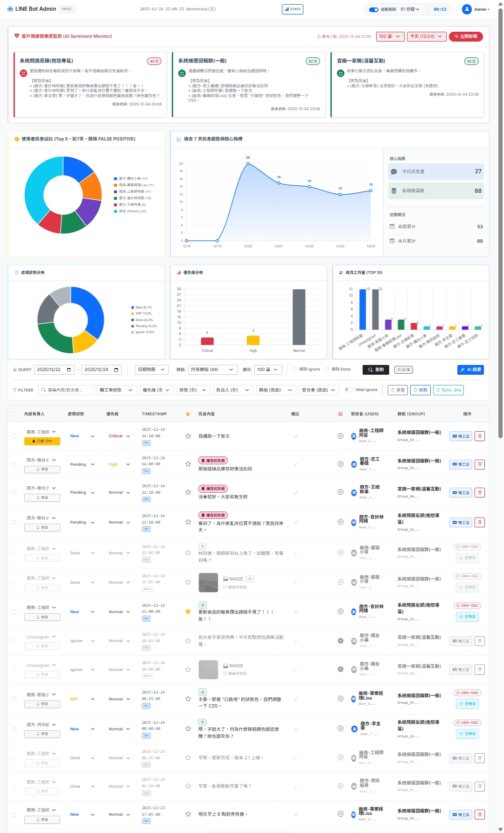Star the 我補跑一下批次 message
This screenshot has height=833, width=504.
(x=188, y=436)
